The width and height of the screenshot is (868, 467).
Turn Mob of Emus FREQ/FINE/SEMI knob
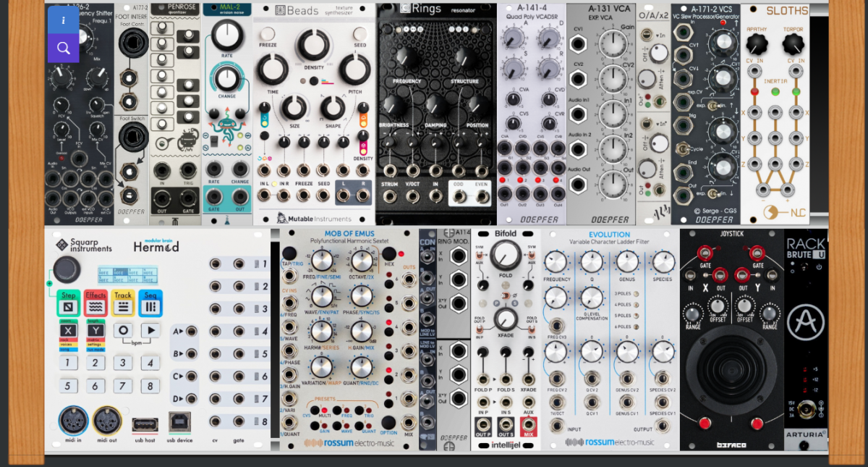[322, 261]
